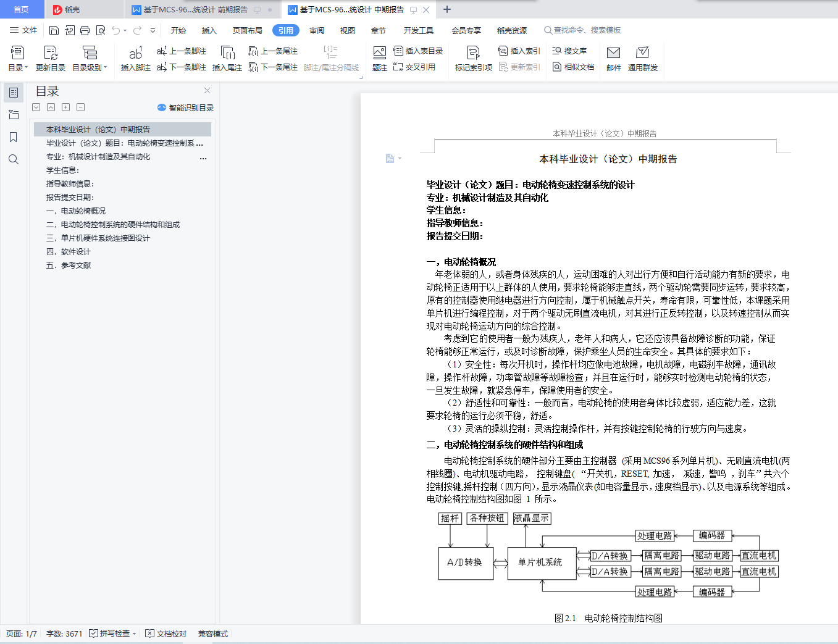The height and width of the screenshot is (644, 838).
Task: Click the Undo arrow icon
Action: 115,30
